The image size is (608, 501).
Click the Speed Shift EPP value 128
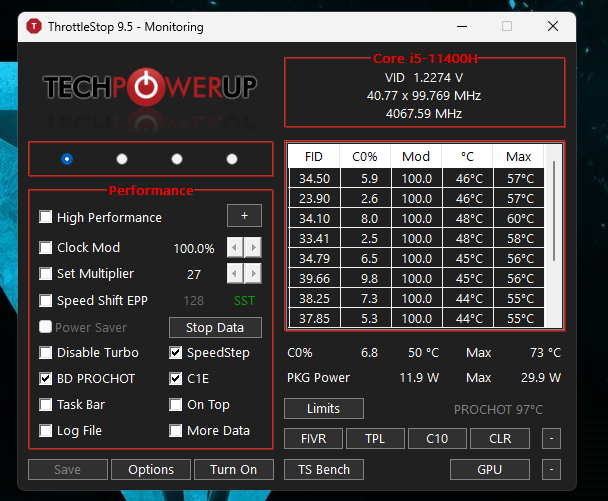[193, 301]
